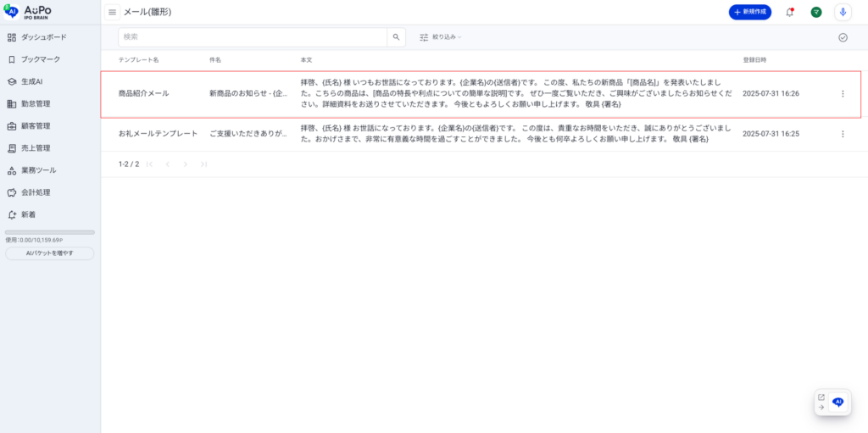Screen dimensions: 868x433
Task: Open the green user avatar menu
Action: point(816,12)
